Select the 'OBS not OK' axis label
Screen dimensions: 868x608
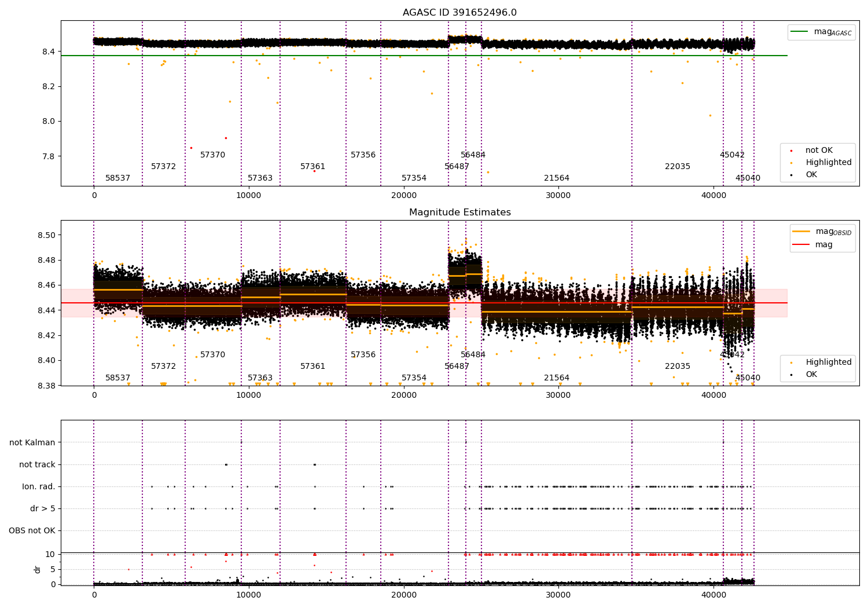point(32,531)
